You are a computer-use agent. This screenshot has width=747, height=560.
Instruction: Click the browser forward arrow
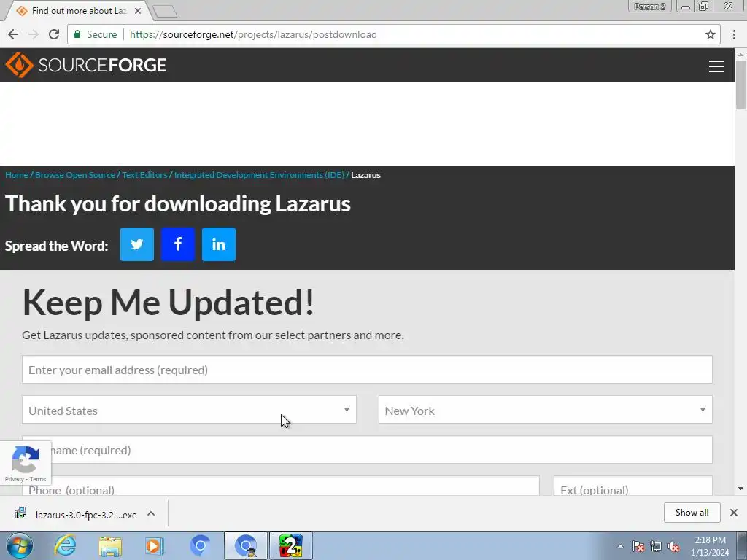34,34
